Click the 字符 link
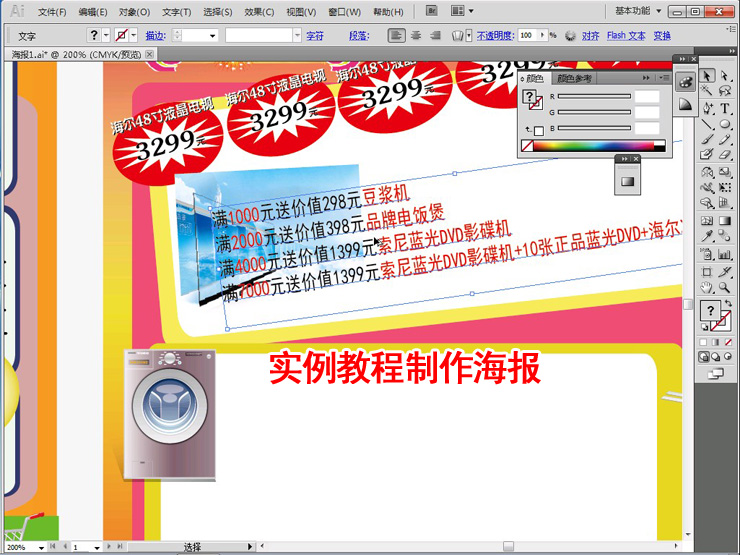 coord(314,36)
